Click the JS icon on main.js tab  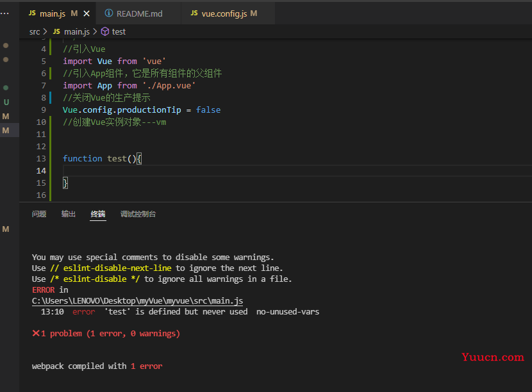(32, 13)
